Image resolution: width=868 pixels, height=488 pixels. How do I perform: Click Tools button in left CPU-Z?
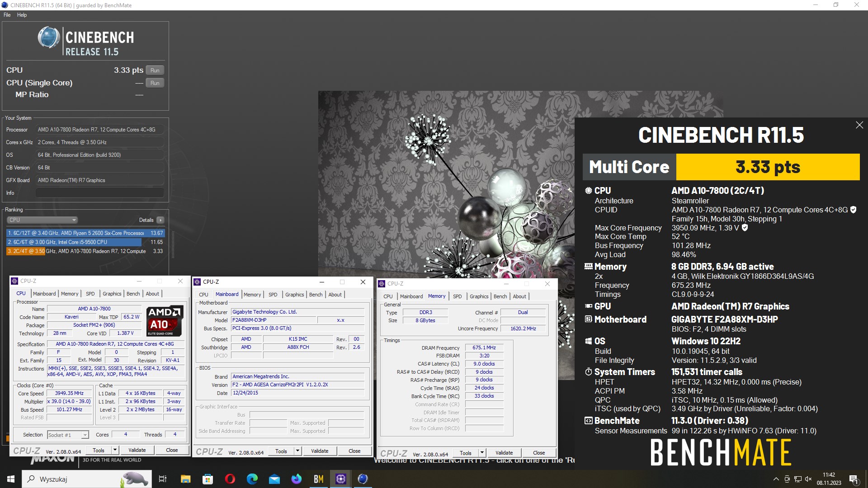pos(99,450)
